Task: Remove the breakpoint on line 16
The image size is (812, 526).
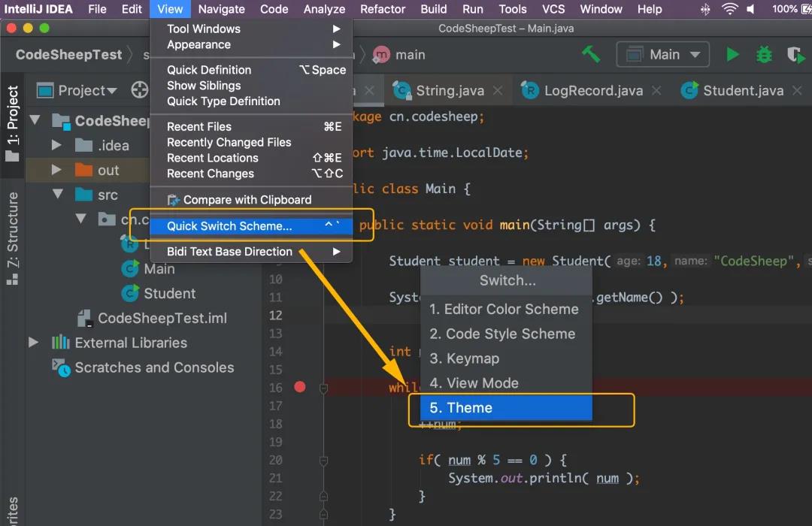Action: [x=299, y=387]
